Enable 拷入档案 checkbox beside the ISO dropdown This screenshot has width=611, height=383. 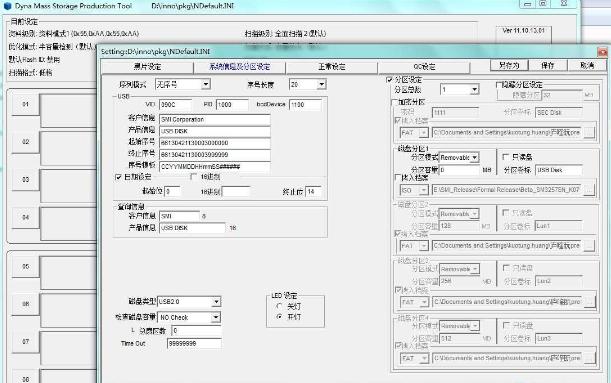(398, 178)
